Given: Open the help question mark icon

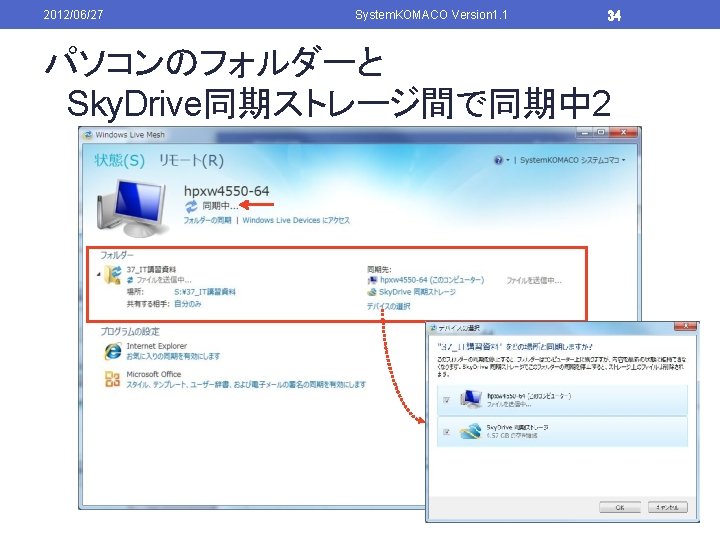Looking at the screenshot, I should (x=498, y=160).
